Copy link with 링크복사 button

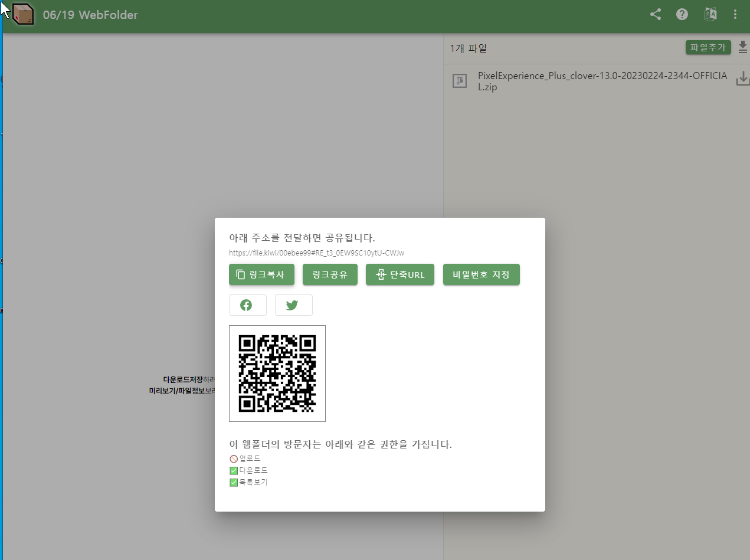coord(260,274)
